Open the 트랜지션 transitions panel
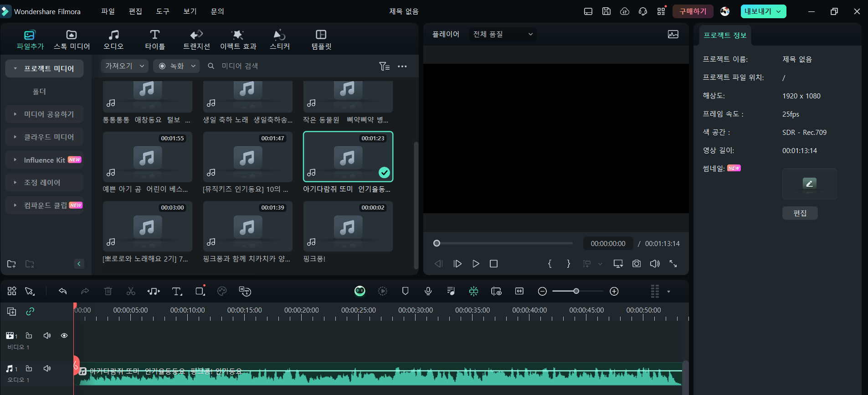This screenshot has height=395, width=868. click(196, 40)
